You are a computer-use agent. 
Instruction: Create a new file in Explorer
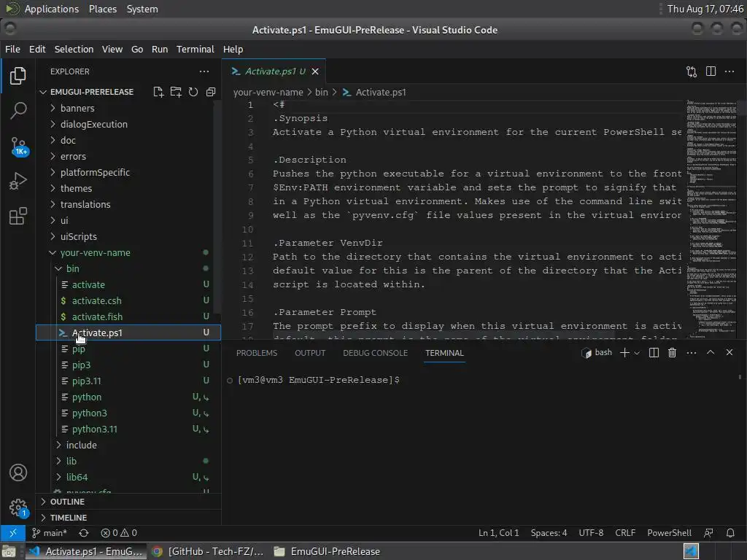click(158, 92)
